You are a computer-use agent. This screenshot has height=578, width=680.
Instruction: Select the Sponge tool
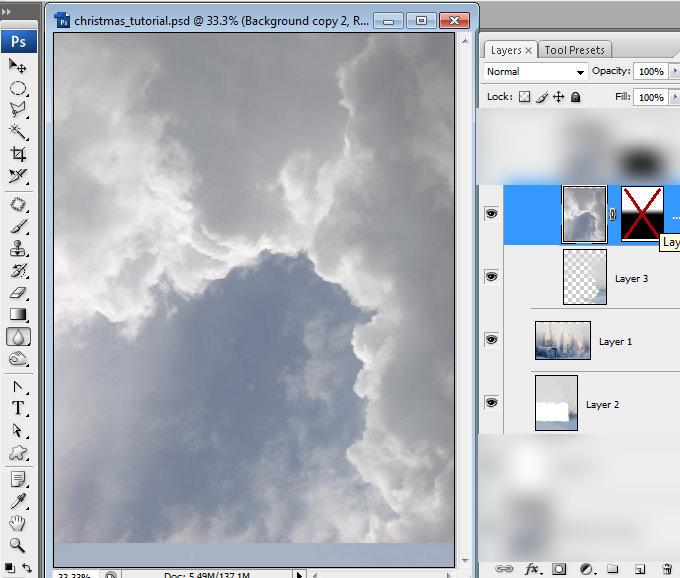pos(18,359)
